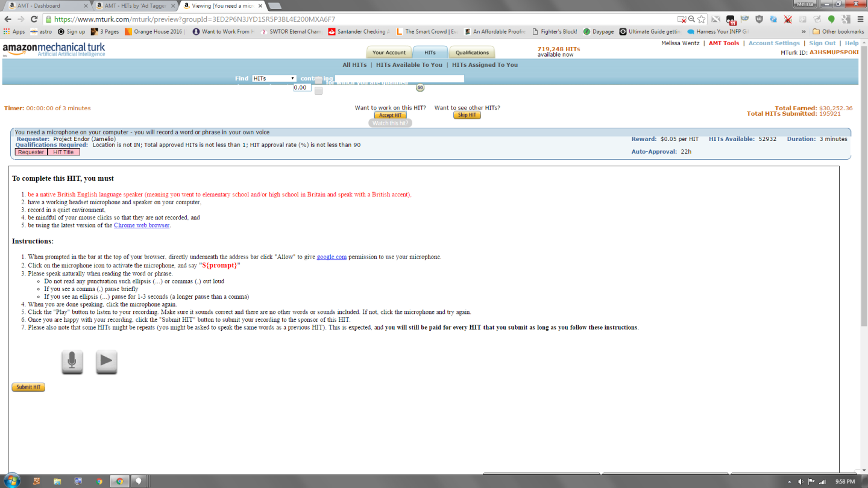Open the Santander Checking bookmark
Viewport: 868px width, 488px height.
coord(359,31)
